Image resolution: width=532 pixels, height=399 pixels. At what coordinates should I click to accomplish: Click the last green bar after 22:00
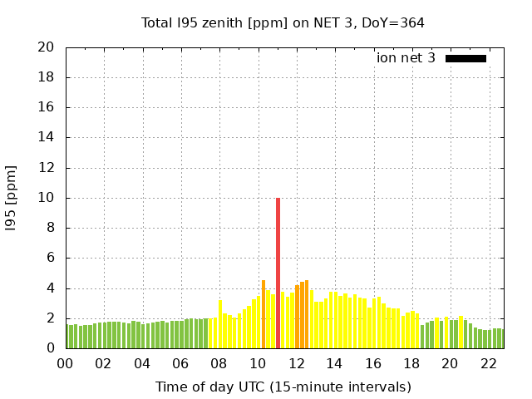(500, 339)
